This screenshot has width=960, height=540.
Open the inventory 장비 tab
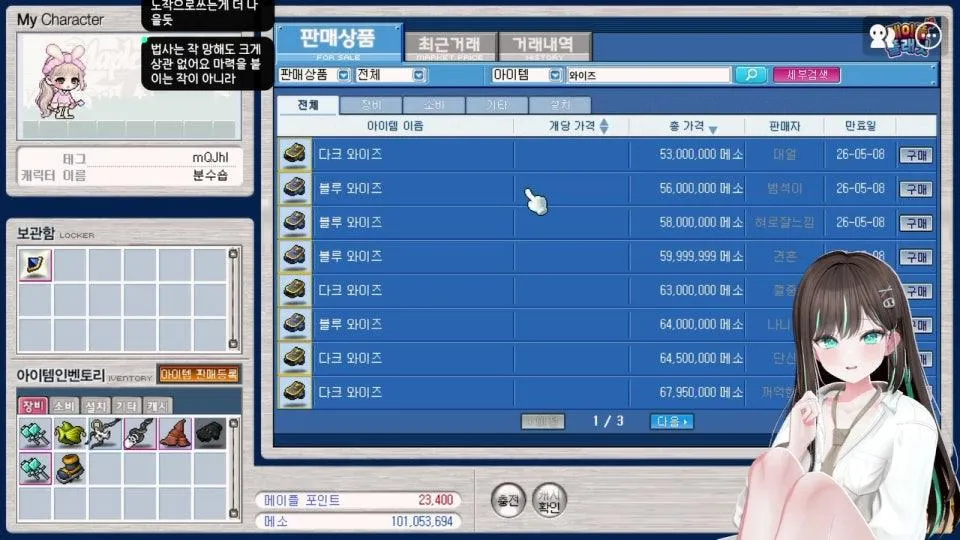33,406
